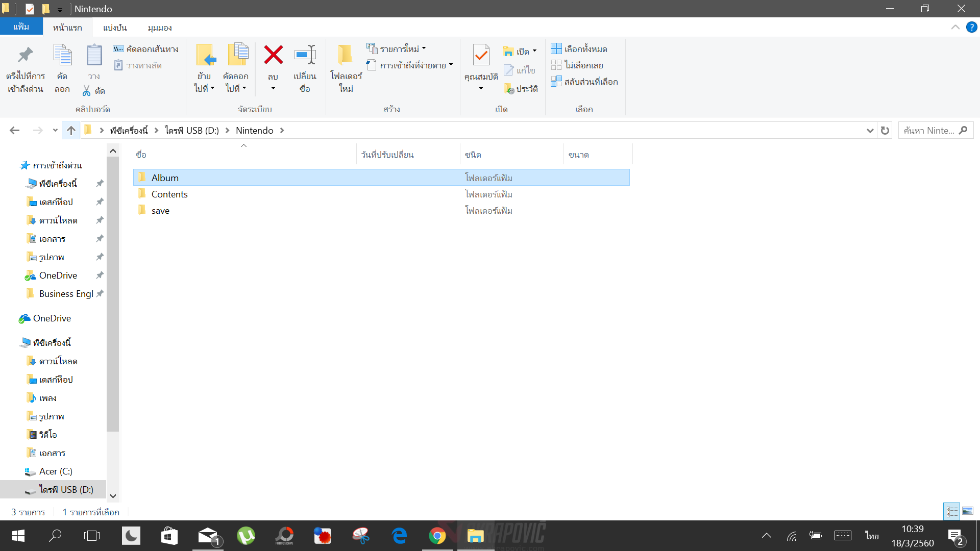Click the Paste (วาง) clipboard icon

point(94,55)
